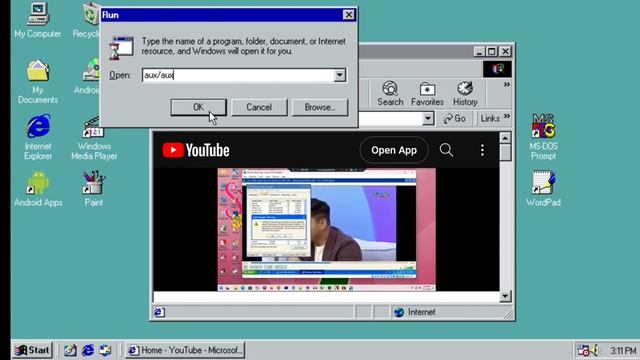Click the third quick launch icon beside Internet Explorer
Screen dimensions: 640x360
(x=105, y=350)
